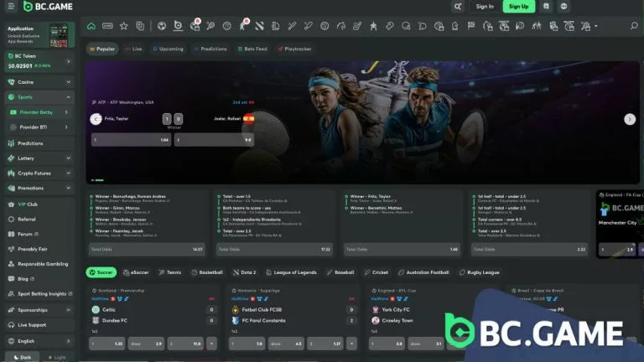Open the Application promo card
Screen dimensions: 644x362
coord(39,35)
